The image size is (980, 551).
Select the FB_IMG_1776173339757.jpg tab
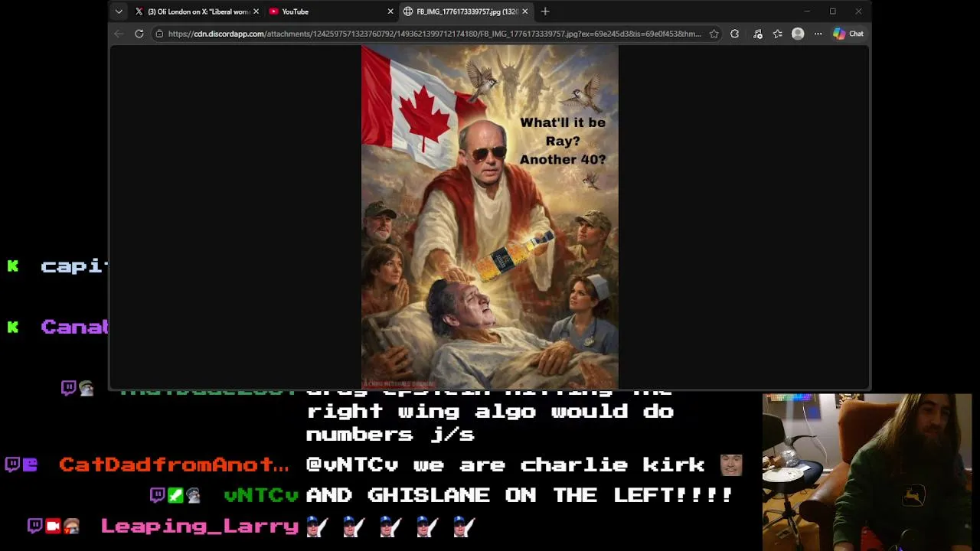[465, 11]
